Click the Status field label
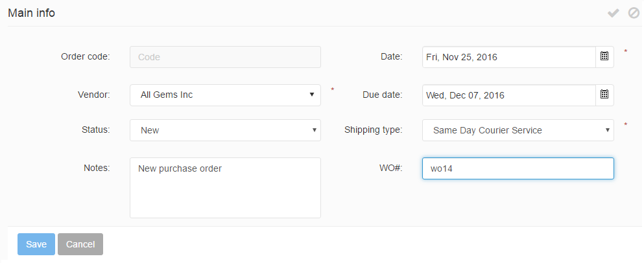Viewport: 644px width, 263px height. tap(95, 130)
